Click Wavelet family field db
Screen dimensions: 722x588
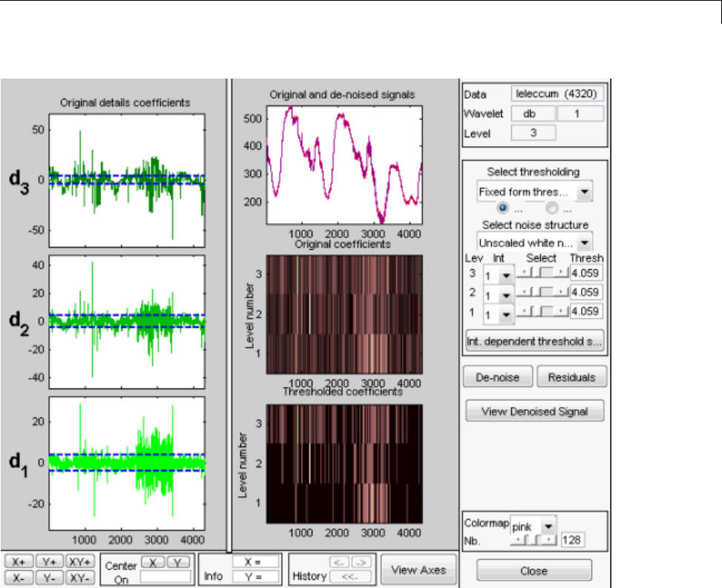pyautogui.click(x=534, y=113)
